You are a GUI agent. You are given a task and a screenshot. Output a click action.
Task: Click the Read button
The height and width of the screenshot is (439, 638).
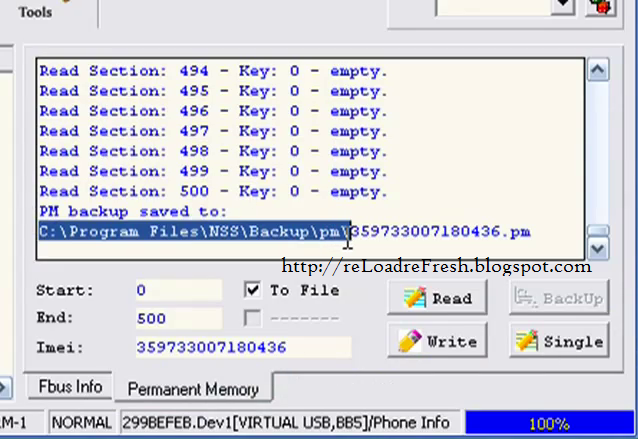[437, 298]
